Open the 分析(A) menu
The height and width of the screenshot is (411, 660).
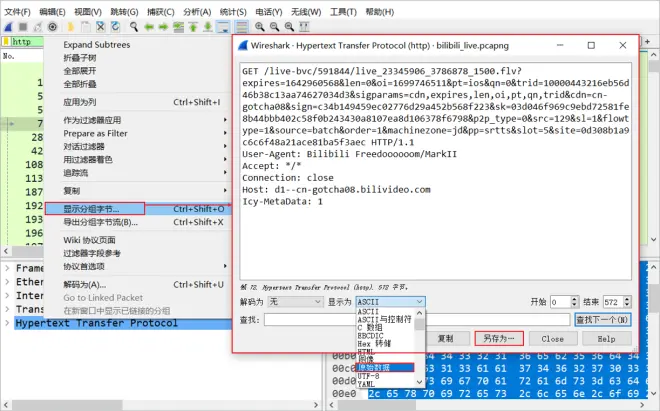click(197, 12)
